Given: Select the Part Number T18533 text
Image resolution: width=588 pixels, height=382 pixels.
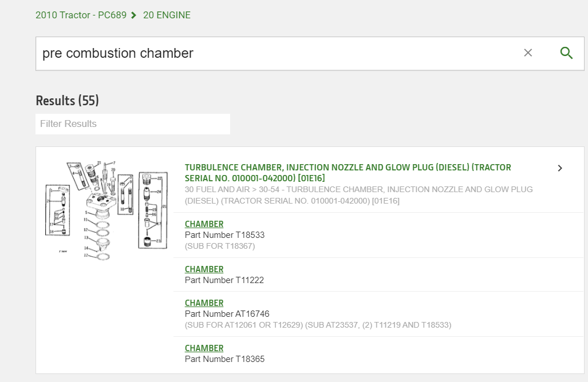Looking at the screenshot, I should 224,235.
